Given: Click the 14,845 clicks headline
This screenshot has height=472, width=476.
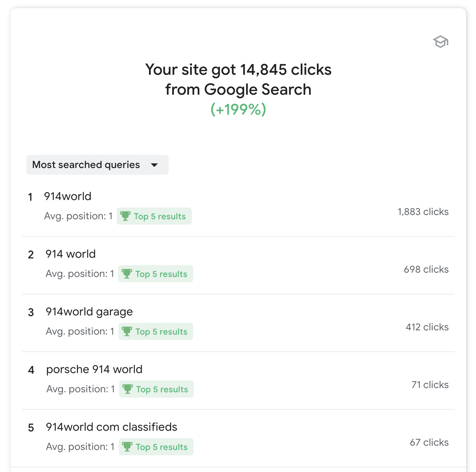Looking at the screenshot, I should [238, 70].
